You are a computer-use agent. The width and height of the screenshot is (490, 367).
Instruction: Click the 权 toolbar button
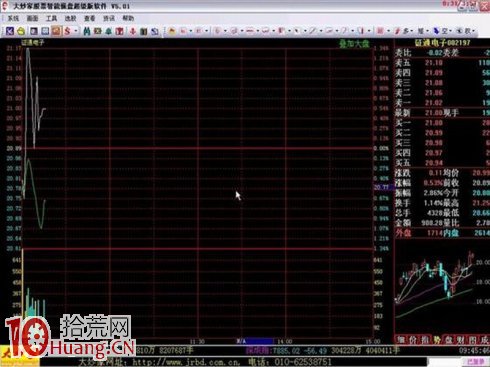(464, 31)
